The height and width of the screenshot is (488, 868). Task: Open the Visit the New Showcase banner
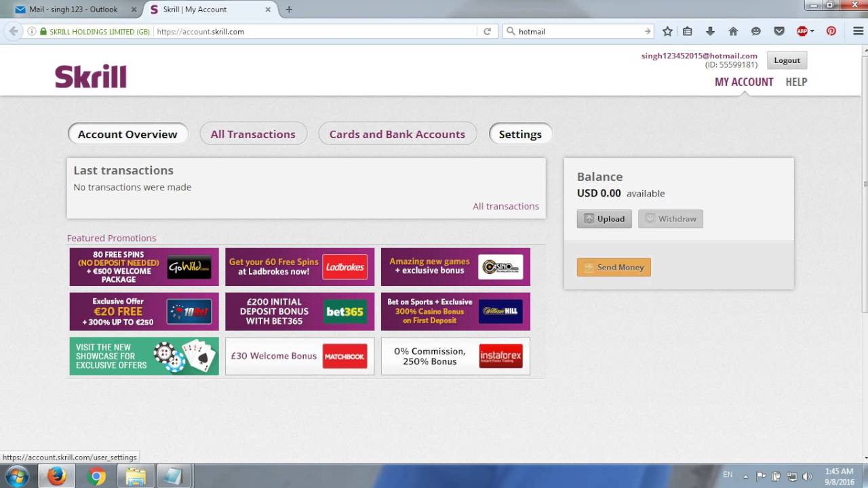144,356
